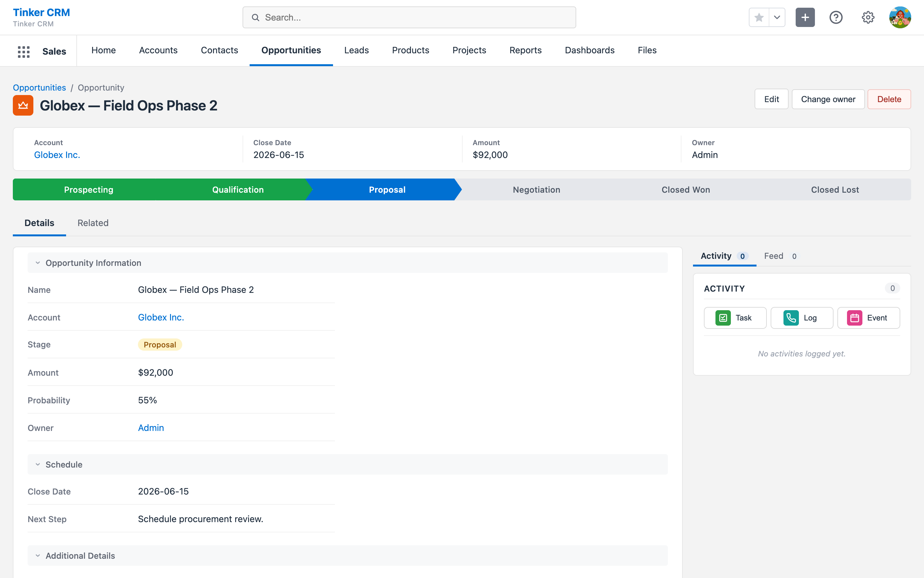Click the green Task checkbox icon
Image resolution: width=924 pixels, height=578 pixels.
coord(723,318)
